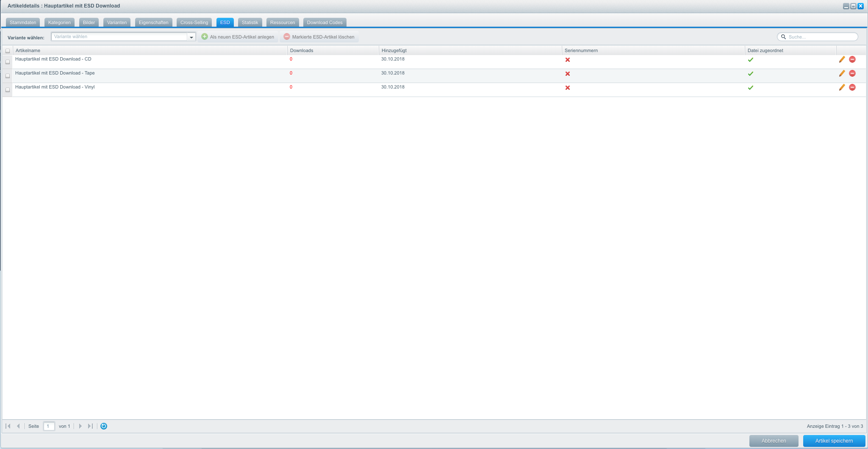Click green file-assigned checkmark for Tape row

751,74
